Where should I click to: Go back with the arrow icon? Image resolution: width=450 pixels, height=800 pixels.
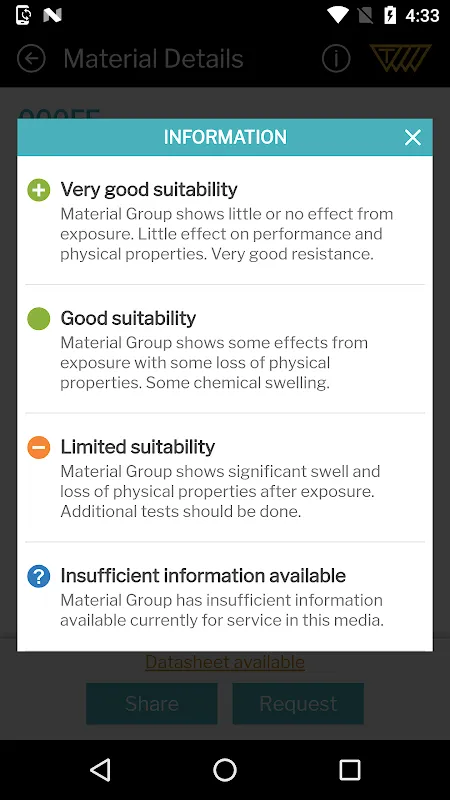pos(31,59)
